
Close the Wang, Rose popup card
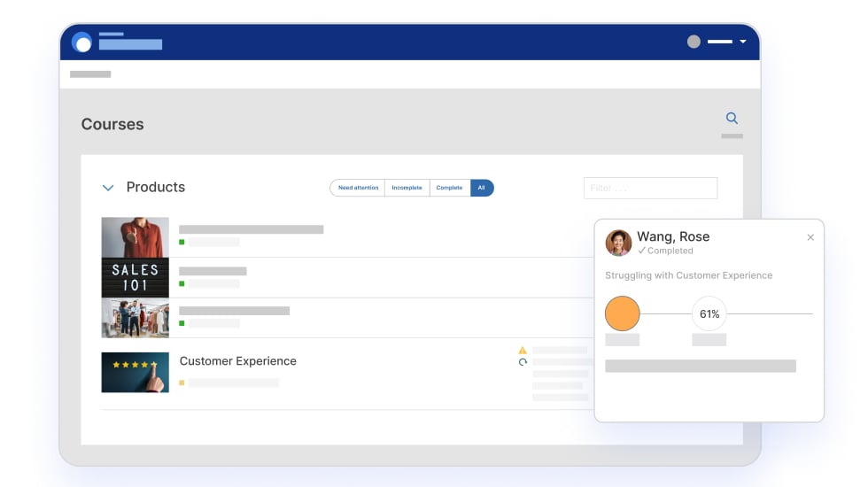tap(810, 237)
